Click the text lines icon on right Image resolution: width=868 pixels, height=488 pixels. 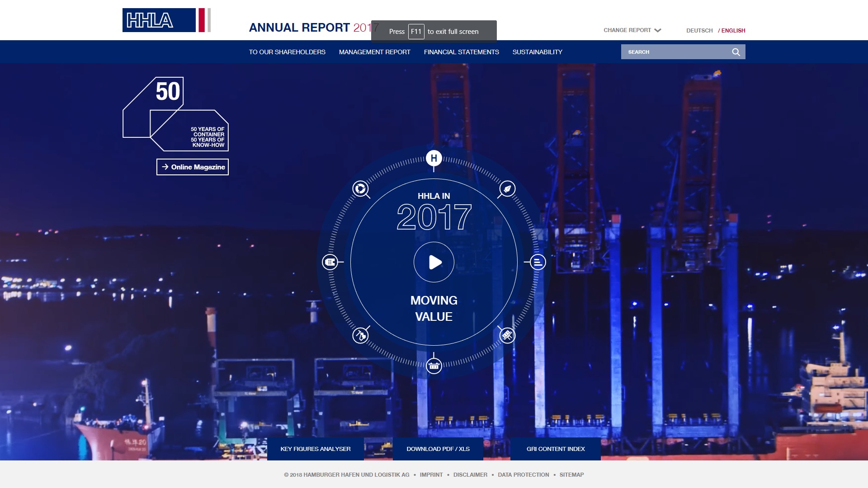(538, 262)
